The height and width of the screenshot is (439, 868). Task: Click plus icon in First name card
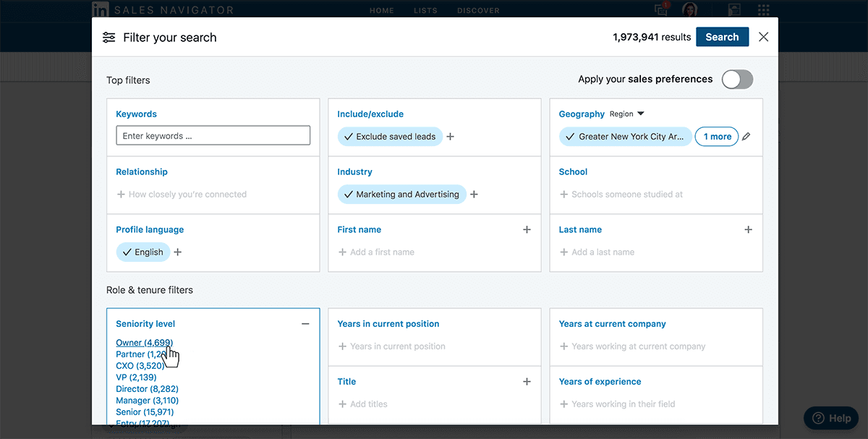click(527, 229)
